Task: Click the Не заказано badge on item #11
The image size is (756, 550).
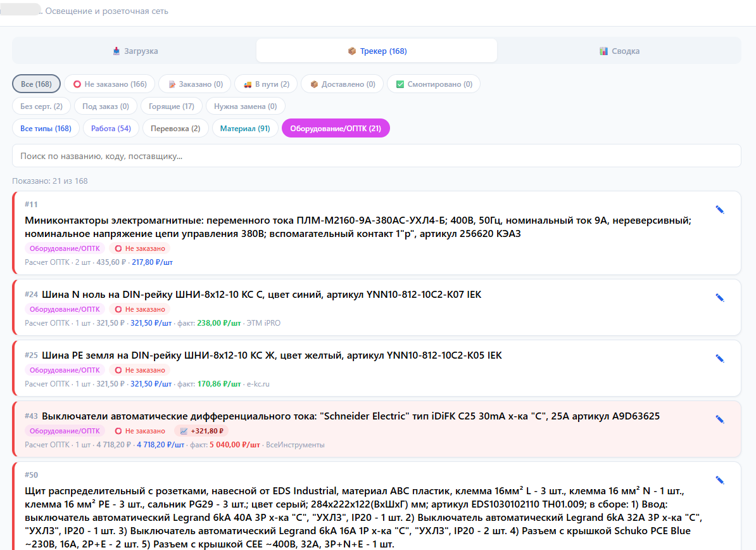Action: (140, 248)
